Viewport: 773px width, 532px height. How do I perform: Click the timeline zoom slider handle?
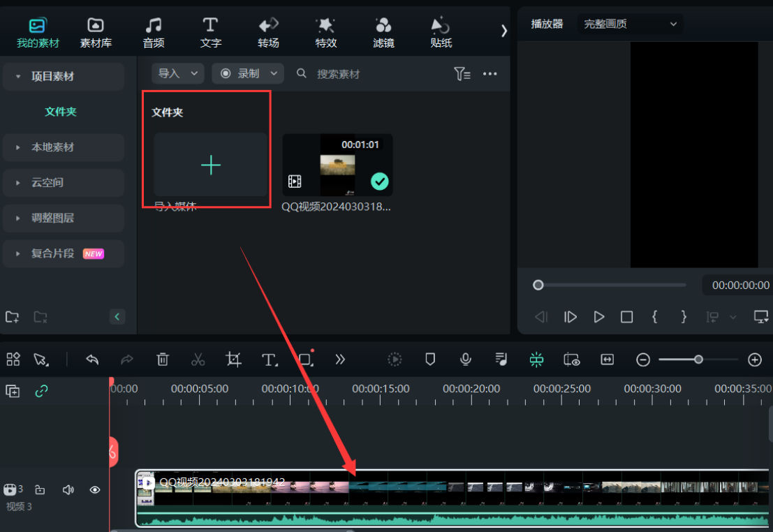coord(698,360)
